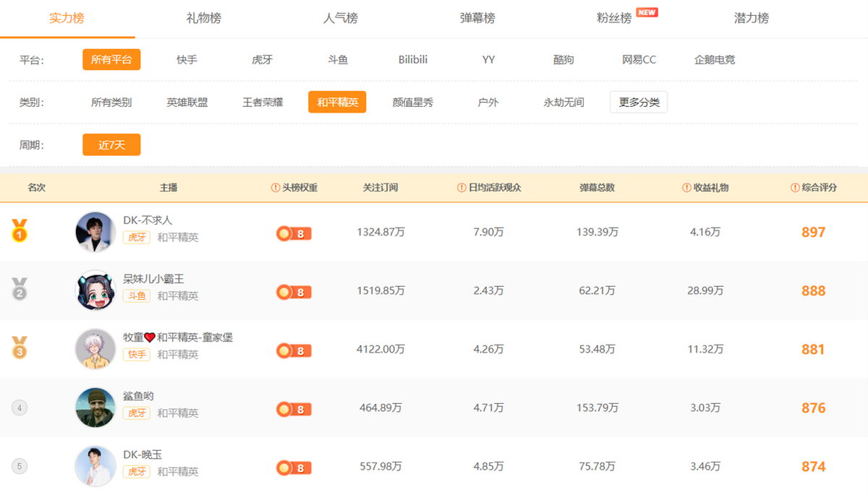868x495 pixels.
Task: Select the 快手 platform filter
Action: coord(187,59)
